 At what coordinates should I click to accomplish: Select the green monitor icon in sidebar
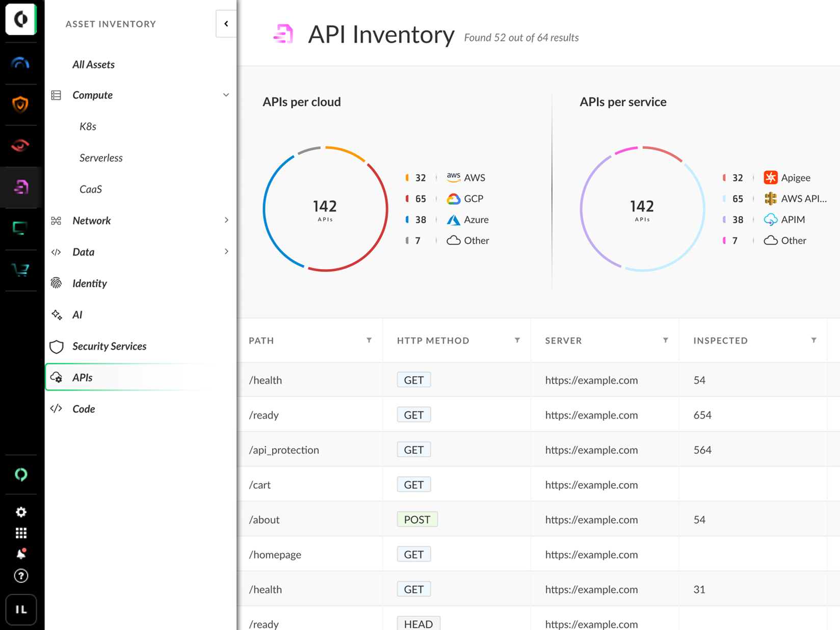coord(20,228)
